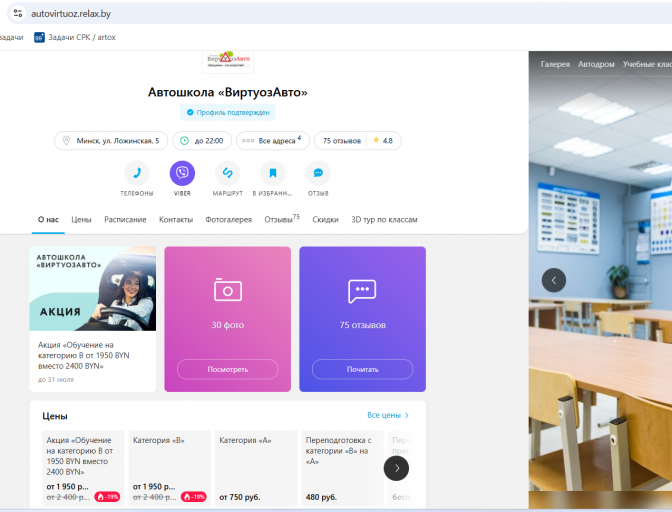The image size is (672, 512).
Task: Switch to the Цены tab
Action: point(81,220)
